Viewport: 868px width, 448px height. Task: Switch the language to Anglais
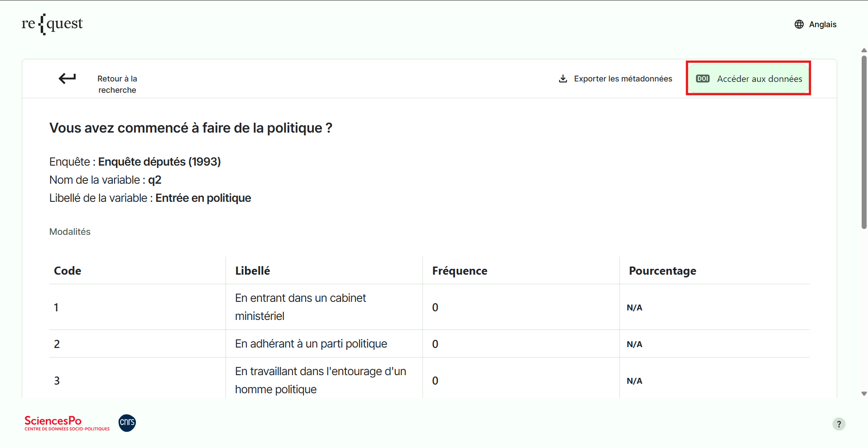click(822, 24)
